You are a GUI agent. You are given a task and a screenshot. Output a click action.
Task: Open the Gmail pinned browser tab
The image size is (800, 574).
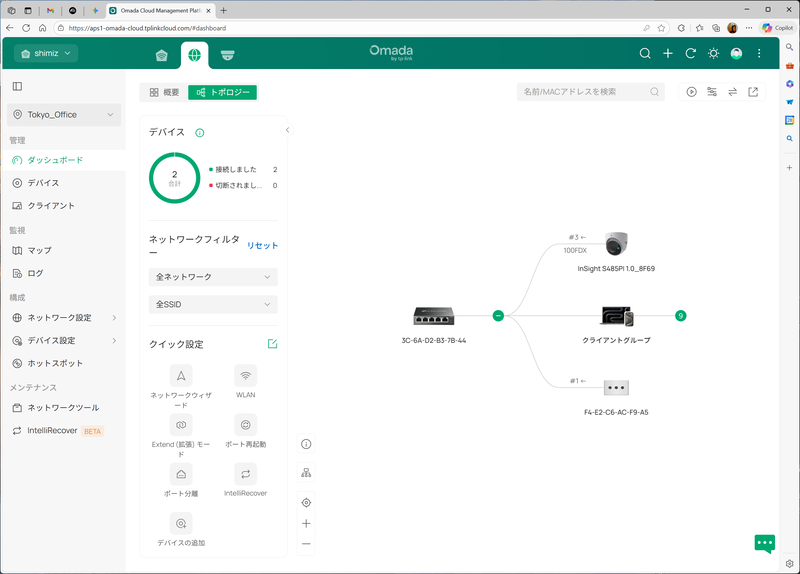click(50, 10)
